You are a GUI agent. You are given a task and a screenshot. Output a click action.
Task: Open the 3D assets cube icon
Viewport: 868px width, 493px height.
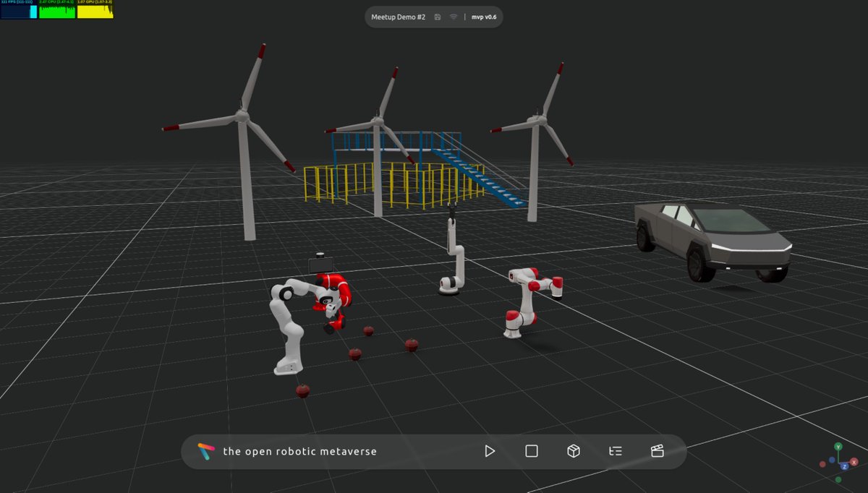tap(574, 450)
